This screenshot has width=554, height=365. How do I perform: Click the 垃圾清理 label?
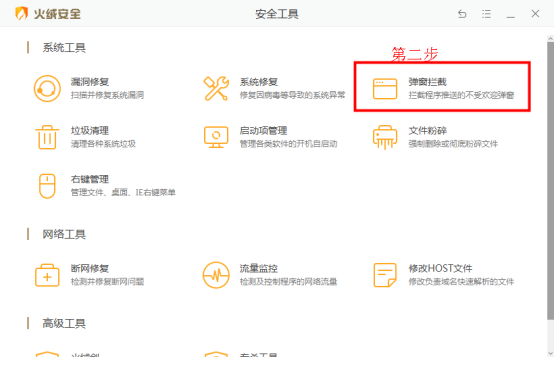coord(90,131)
